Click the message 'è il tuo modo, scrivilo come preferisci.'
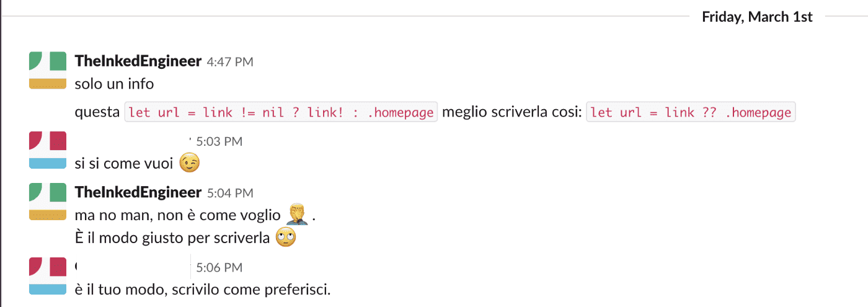This screenshot has height=307, width=868. click(203, 289)
